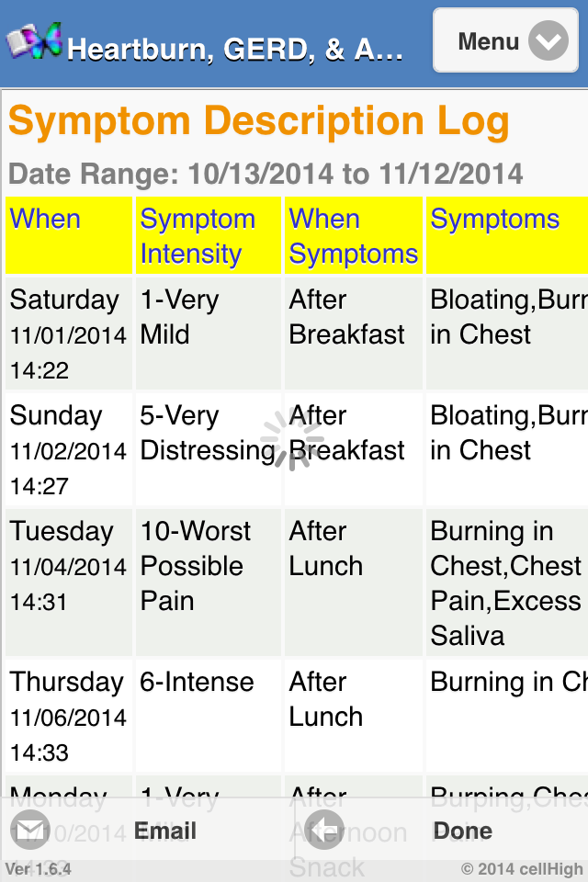Select the Saturday 11/01/2014 log entry
588x882 pixels.
pyautogui.click(x=68, y=334)
